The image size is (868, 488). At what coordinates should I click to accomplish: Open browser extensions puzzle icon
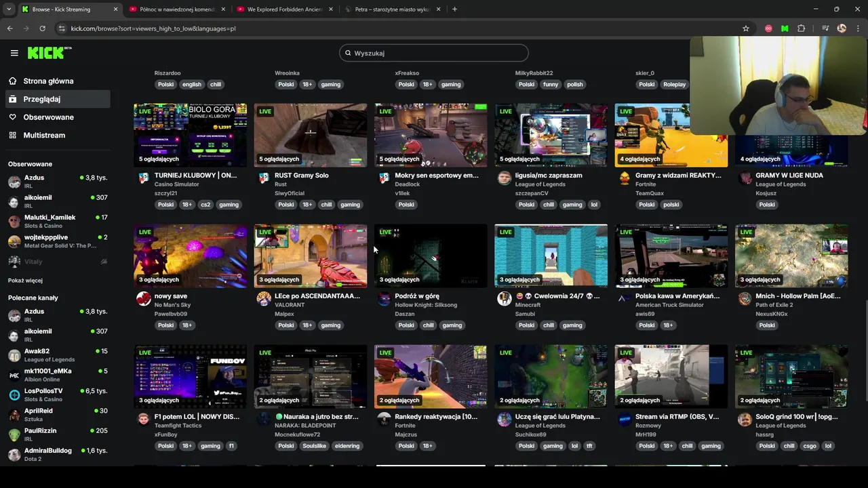click(x=802, y=28)
